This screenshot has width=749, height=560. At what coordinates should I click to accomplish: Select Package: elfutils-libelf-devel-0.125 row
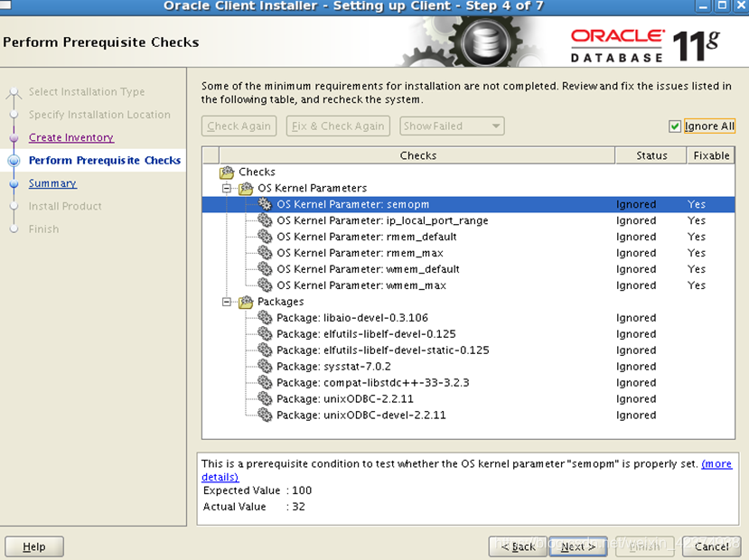pos(468,334)
